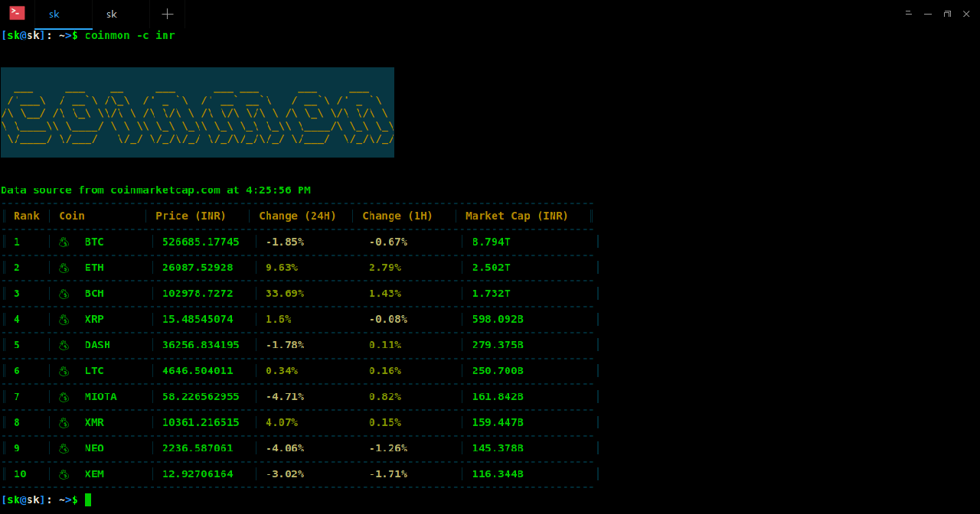
Task: Minimize the terminal window
Action: (928, 14)
